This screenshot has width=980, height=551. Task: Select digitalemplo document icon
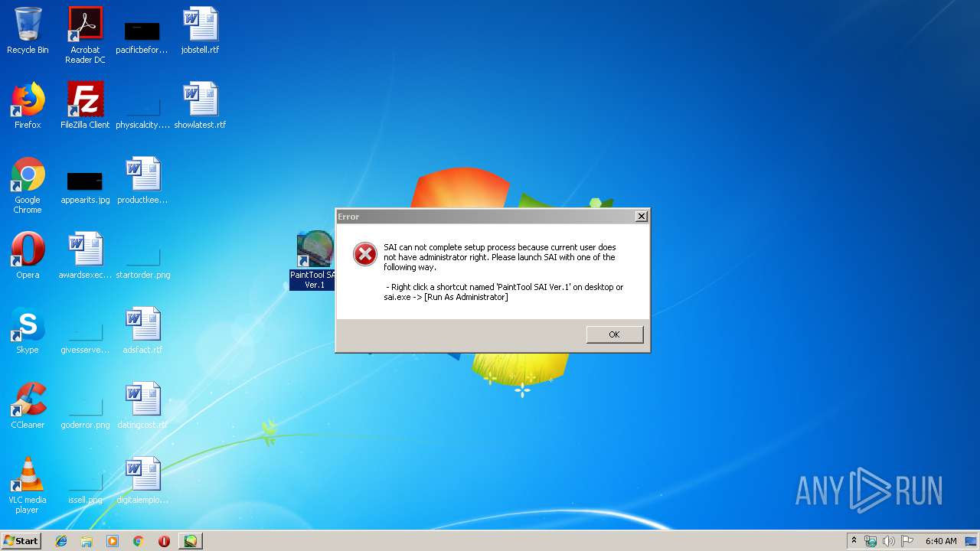[142, 481]
